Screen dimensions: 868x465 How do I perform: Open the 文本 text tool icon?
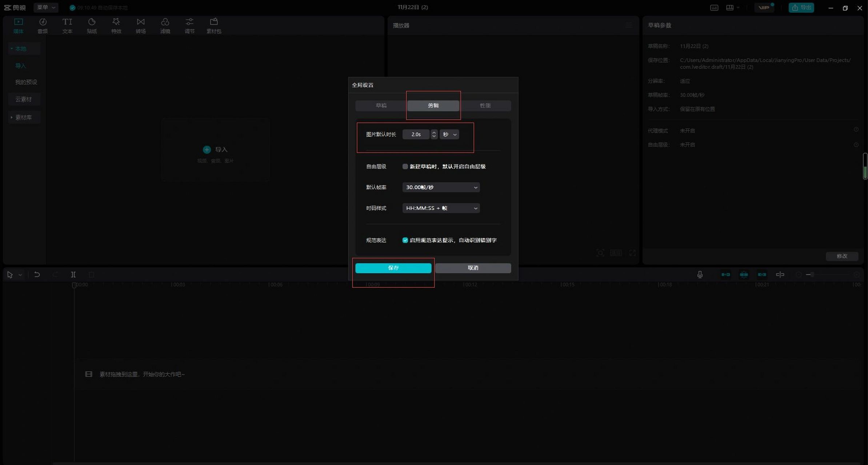click(x=67, y=25)
